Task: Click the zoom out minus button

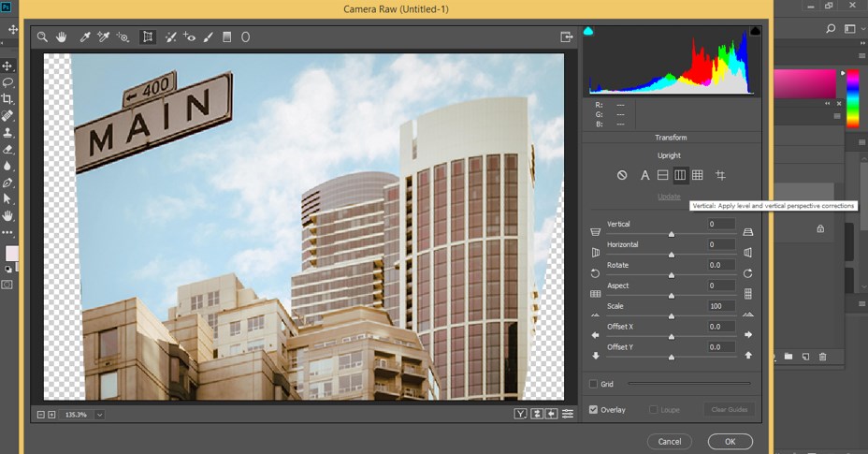Action: pyautogui.click(x=41, y=415)
